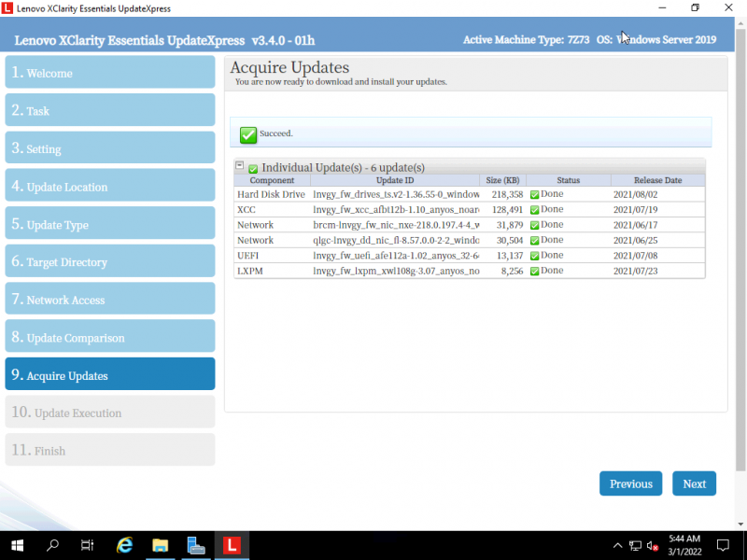This screenshot has height=560, width=747.
Task: Click the Done check icon for qlgc Network row
Action: coord(534,240)
